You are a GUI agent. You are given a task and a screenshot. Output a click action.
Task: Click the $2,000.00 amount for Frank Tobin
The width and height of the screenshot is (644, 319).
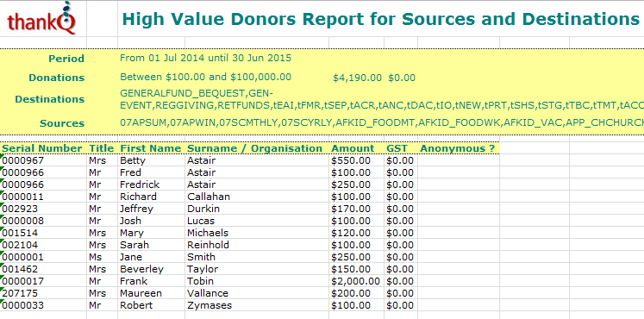356,281
